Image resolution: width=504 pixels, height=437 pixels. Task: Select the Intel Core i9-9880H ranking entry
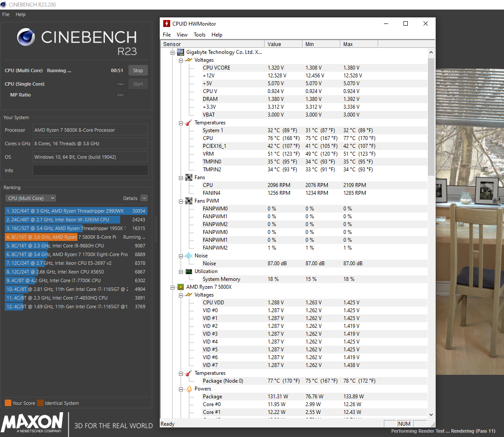[x=76, y=246]
